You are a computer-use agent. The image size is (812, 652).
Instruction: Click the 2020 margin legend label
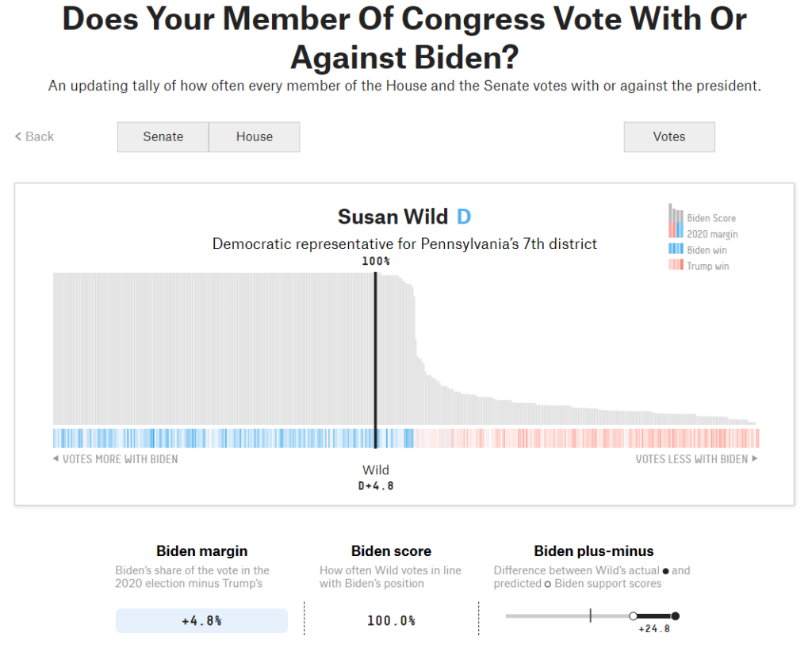[x=712, y=234]
